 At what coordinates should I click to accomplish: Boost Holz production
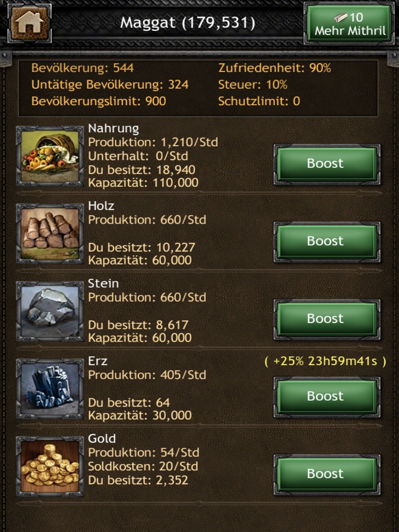click(327, 242)
